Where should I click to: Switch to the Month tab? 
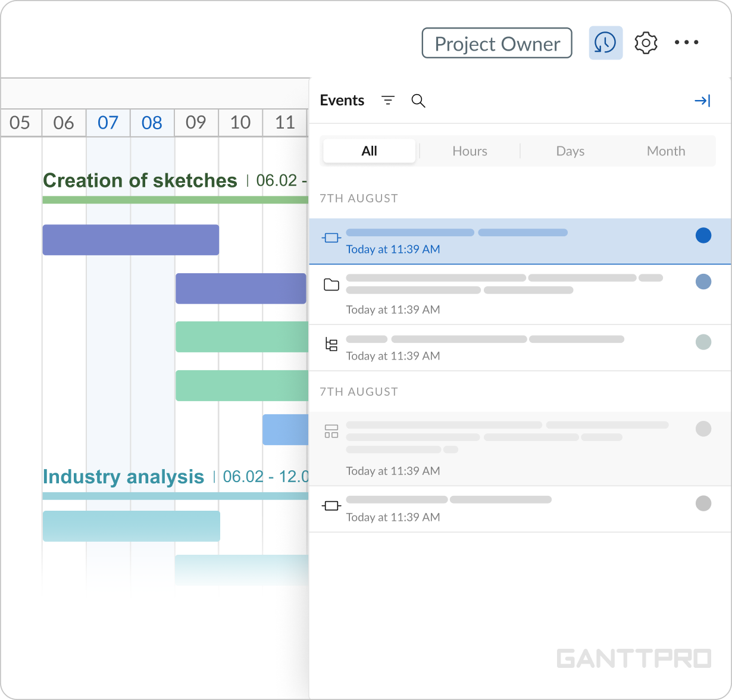665,151
